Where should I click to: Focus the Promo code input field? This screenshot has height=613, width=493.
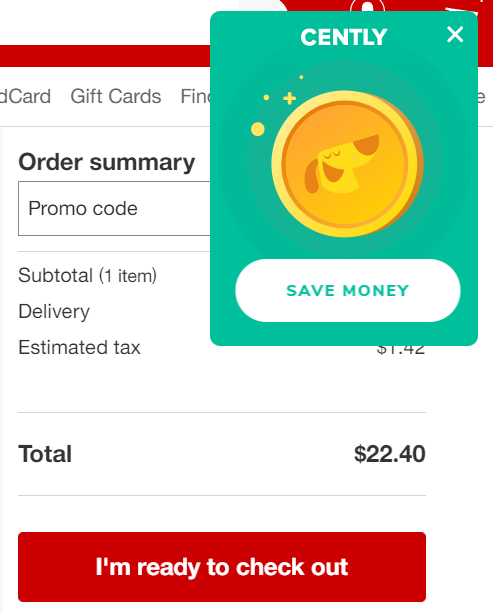tap(114, 208)
